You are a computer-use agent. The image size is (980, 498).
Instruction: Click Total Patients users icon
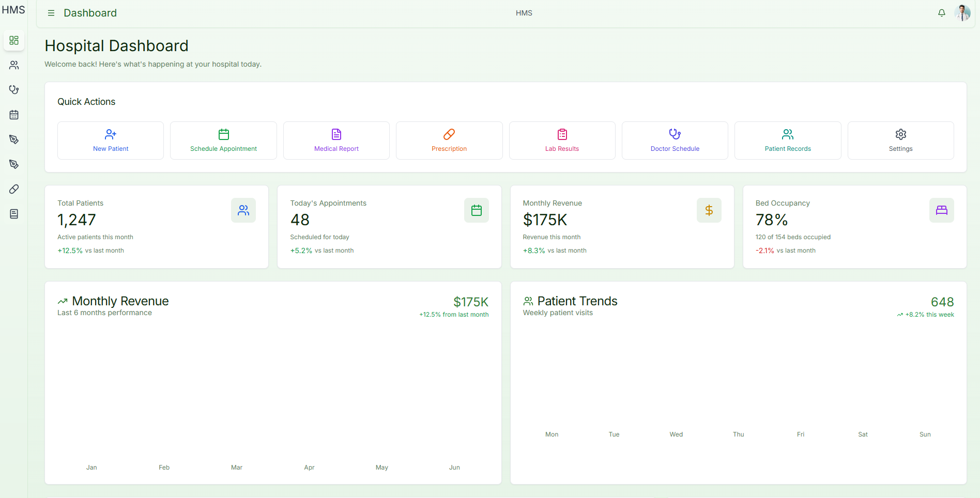tap(243, 210)
